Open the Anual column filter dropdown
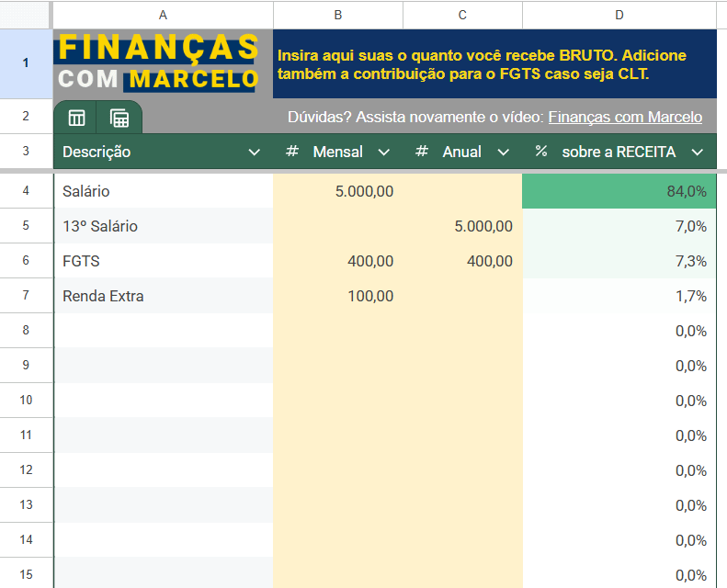Screen dimensions: 727x588 (504, 152)
